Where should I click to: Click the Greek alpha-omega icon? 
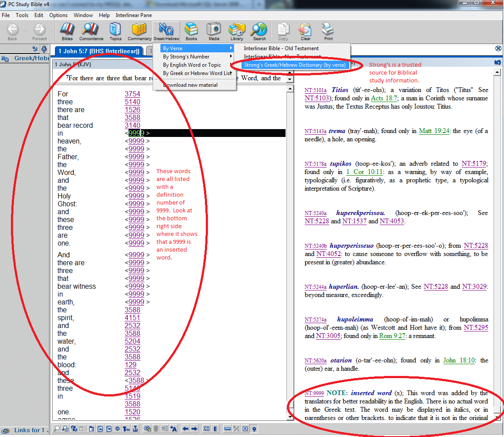(206, 429)
